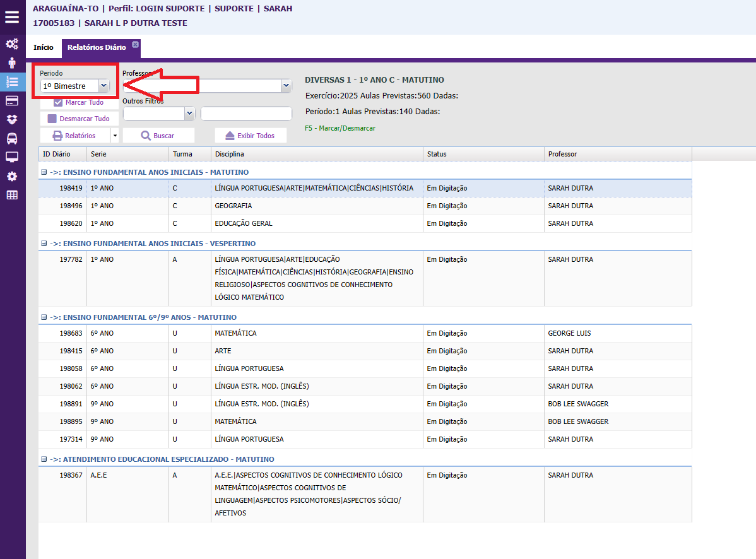
Task: Collapse the Ensino Fundamental Anos Iniciais Vespertino group
Action: pyautogui.click(x=44, y=244)
